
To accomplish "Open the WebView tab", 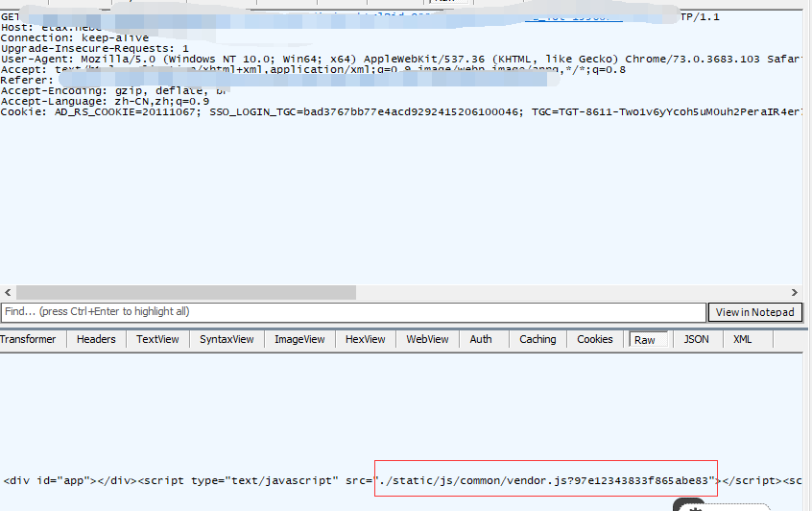I will coord(427,339).
